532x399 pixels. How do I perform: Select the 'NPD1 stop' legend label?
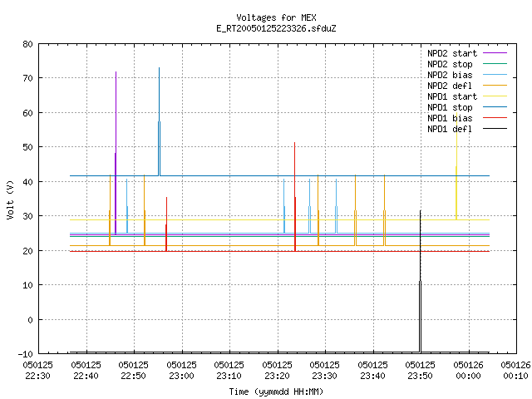tap(450, 107)
